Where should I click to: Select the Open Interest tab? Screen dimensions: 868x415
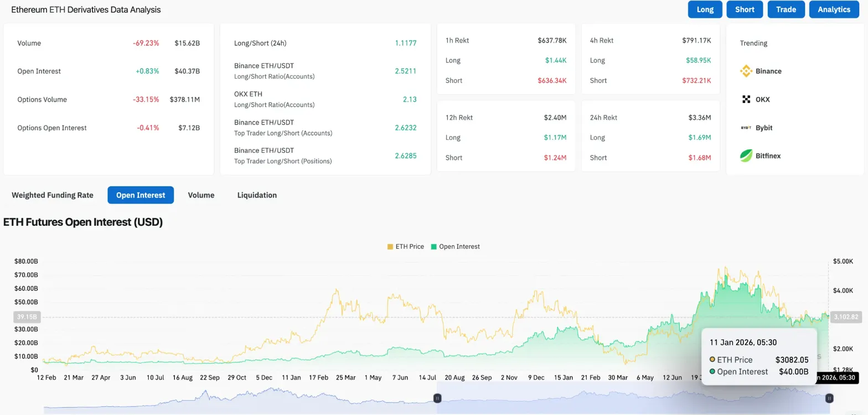point(141,195)
